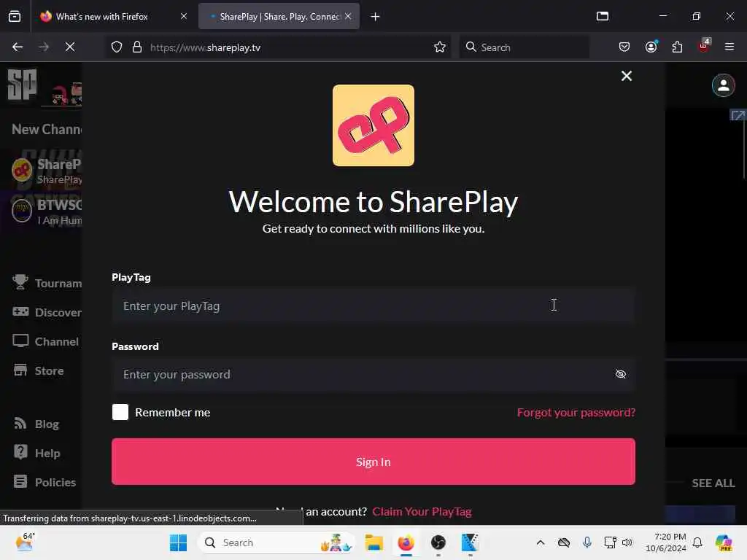Open OBS Studio from taskbar
Image resolution: width=747 pixels, height=560 pixels.
tap(438, 542)
